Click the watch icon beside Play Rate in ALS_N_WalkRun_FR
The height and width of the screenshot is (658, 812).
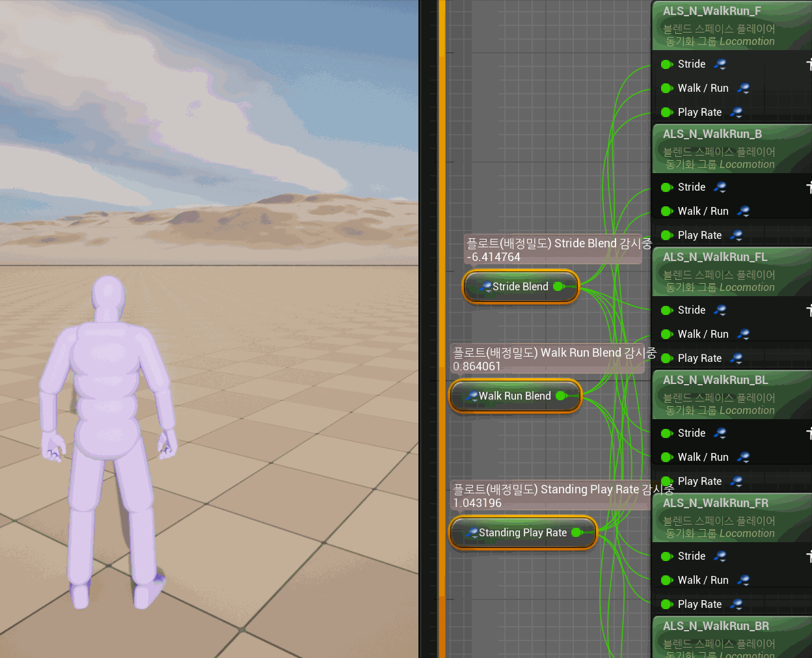[736, 604]
